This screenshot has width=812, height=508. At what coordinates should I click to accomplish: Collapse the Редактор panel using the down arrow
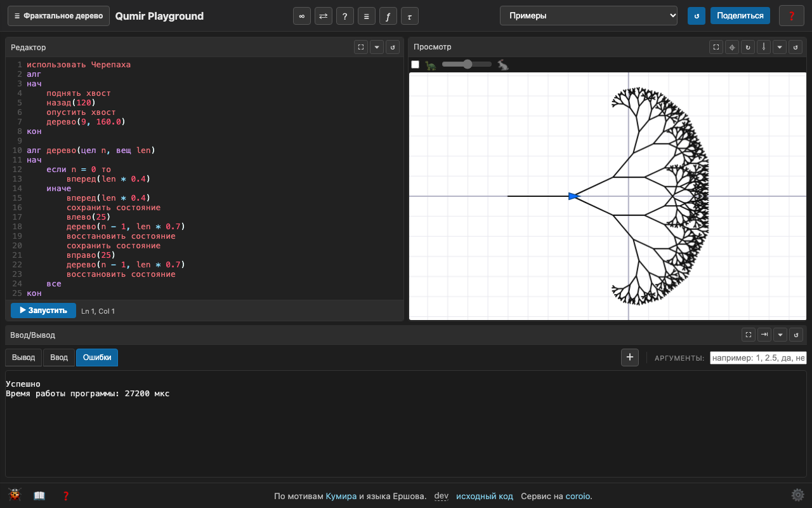[x=377, y=47]
